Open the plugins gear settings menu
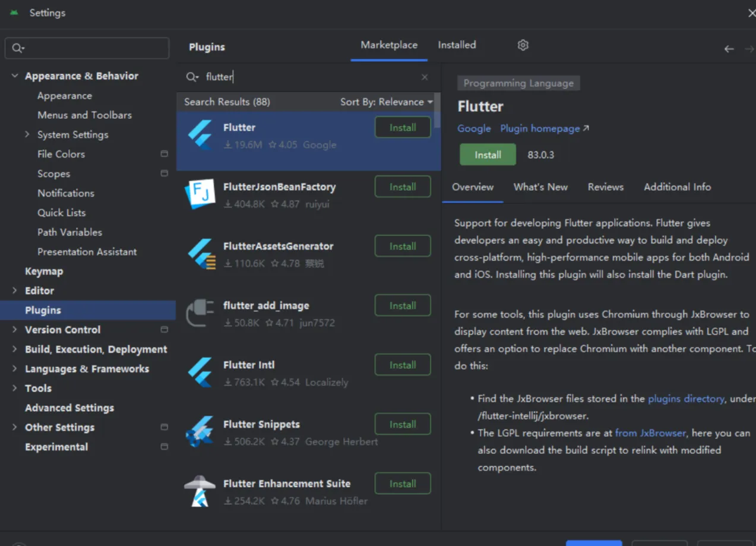The width and height of the screenshot is (756, 546). tap(523, 45)
